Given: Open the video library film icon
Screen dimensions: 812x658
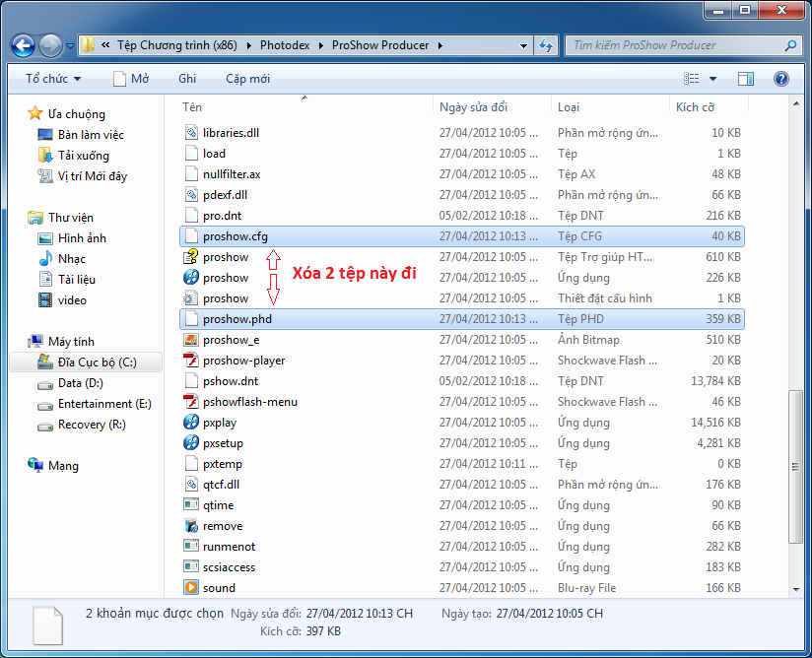Looking at the screenshot, I should click(x=45, y=299).
